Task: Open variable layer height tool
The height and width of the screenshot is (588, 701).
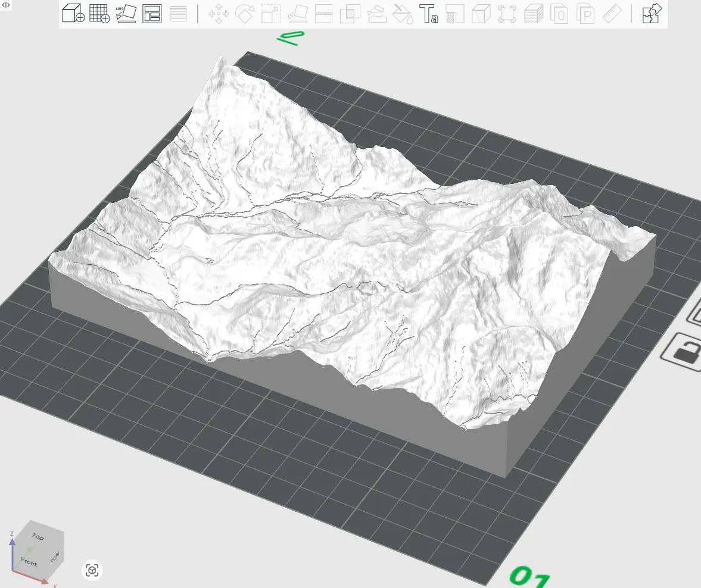Action: pos(179,14)
